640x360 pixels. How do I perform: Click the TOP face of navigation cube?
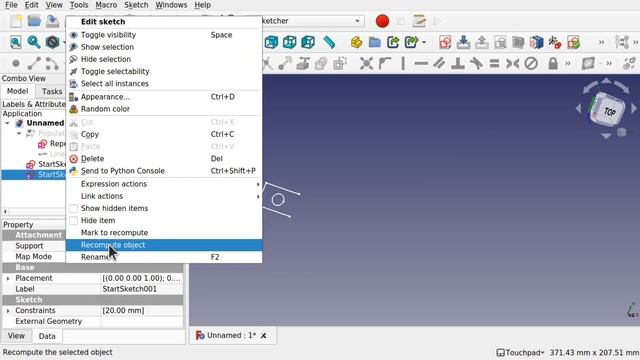pyautogui.click(x=609, y=111)
